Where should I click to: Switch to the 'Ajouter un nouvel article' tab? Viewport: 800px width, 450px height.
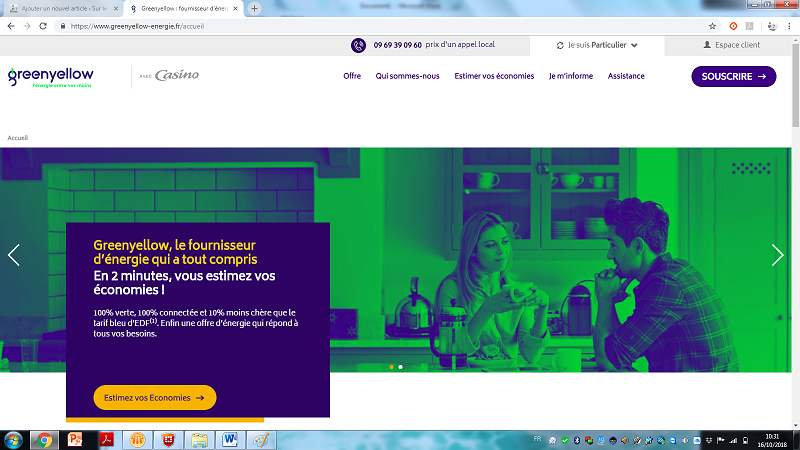tap(64, 9)
